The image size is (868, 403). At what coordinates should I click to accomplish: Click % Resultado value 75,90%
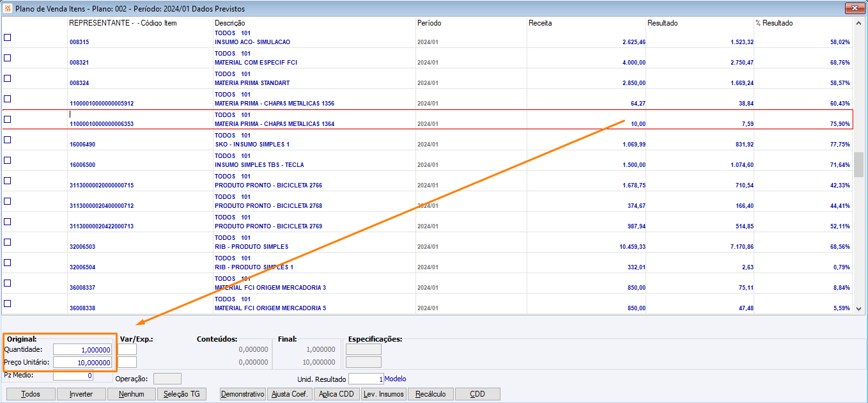[x=840, y=124]
